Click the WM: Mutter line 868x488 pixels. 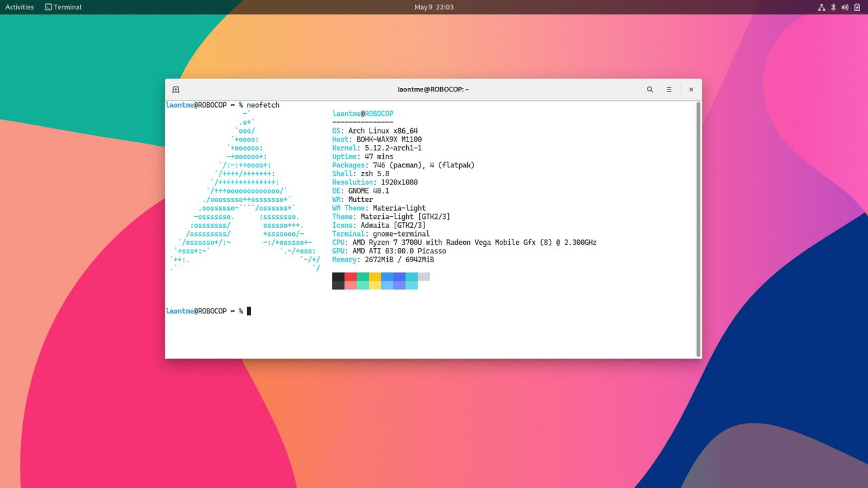tap(353, 200)
